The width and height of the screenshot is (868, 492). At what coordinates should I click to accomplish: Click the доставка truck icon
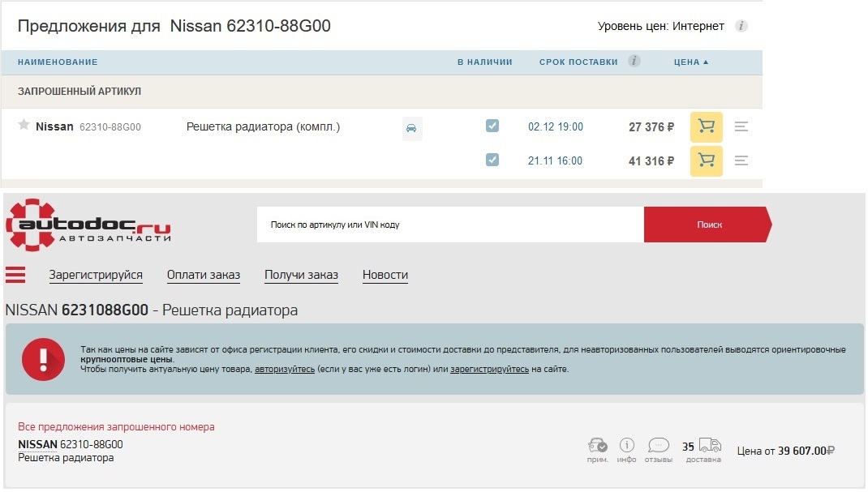pos(711,445)
